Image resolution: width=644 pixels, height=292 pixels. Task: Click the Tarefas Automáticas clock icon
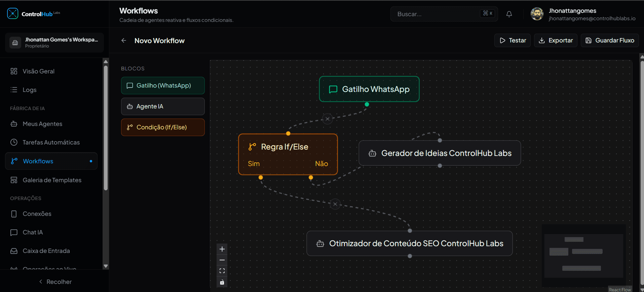[14, 142]
